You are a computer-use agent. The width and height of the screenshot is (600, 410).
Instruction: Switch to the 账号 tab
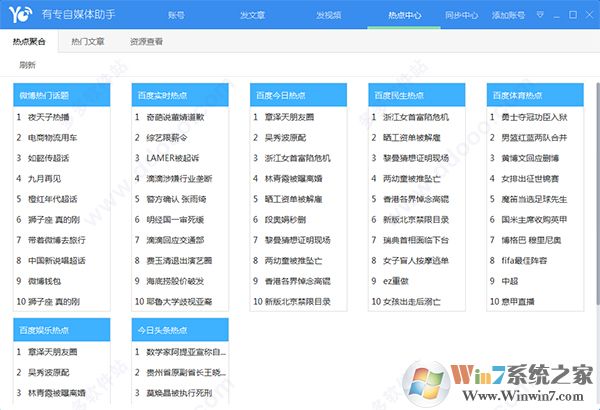(x=176, y=16)
